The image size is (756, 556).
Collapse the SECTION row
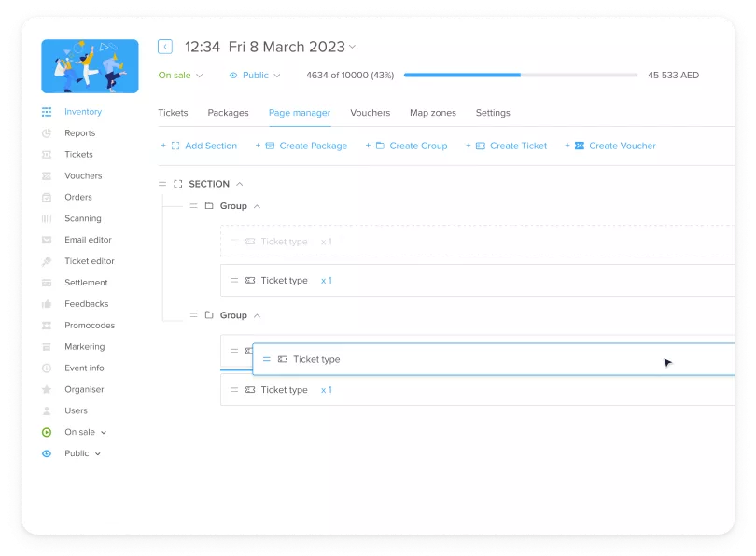(x=240, y=184)
